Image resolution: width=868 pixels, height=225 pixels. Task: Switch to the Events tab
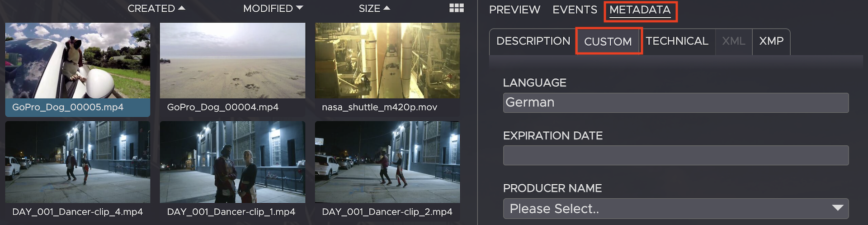click(575, 10)
